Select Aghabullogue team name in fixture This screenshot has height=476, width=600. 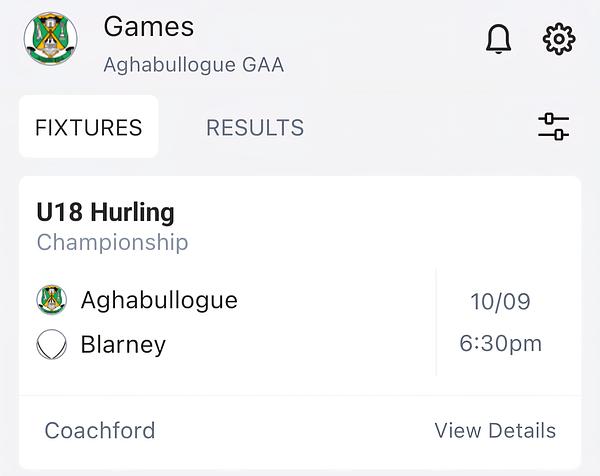pos(159,300)
